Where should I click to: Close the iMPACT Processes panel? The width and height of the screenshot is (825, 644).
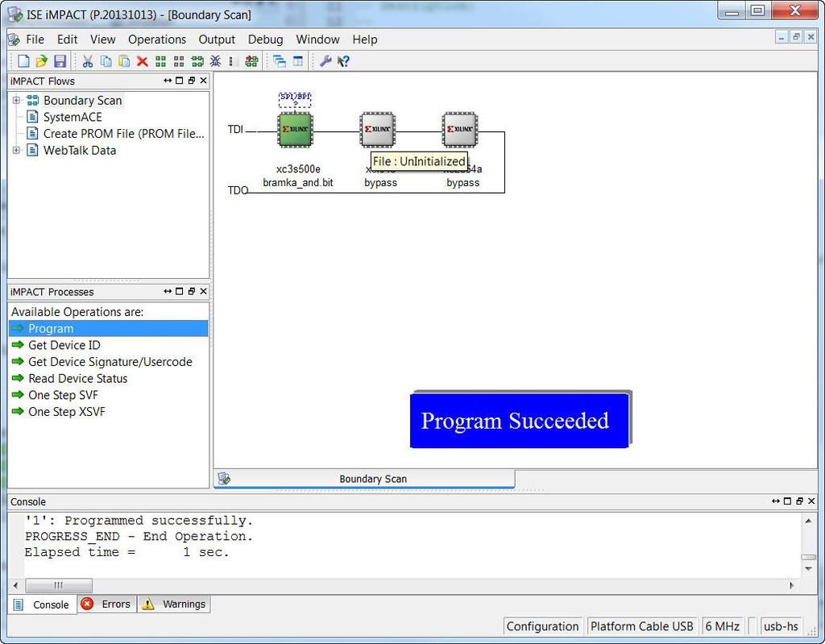pos(204,291)
